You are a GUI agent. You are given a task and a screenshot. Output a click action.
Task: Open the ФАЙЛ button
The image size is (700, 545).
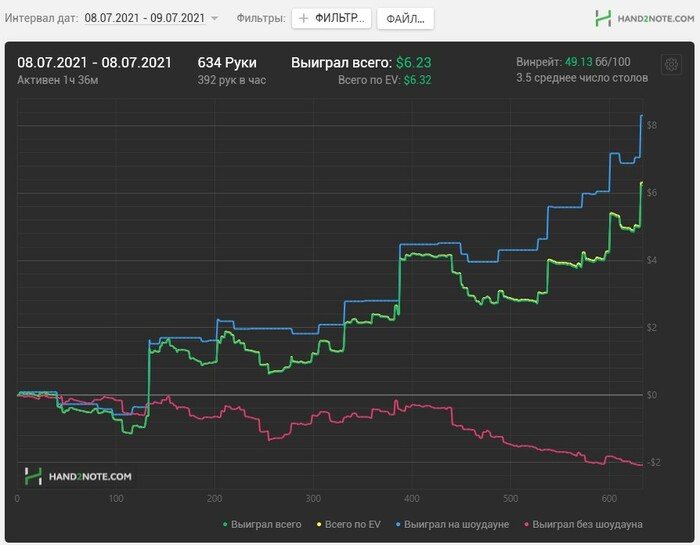[x=405, y=19]
